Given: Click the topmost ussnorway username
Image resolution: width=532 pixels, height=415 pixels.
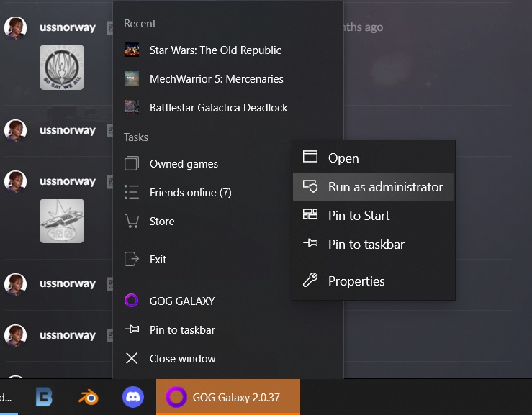Looking at the screenshot, I should click(x=68, y=27).
